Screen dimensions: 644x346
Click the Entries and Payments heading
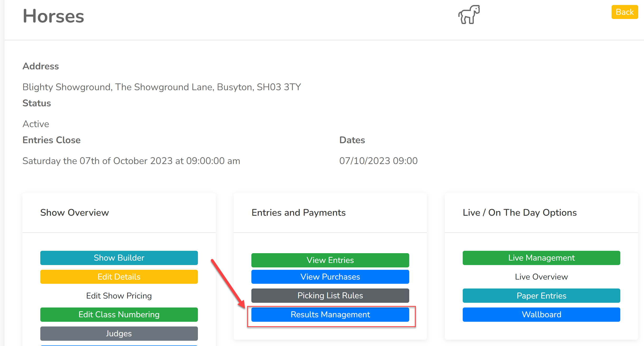299,213
